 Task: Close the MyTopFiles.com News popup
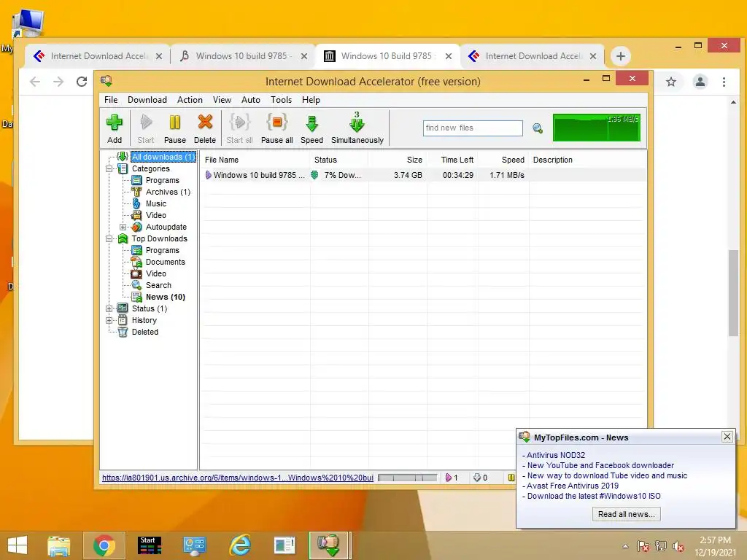point(727,437)
